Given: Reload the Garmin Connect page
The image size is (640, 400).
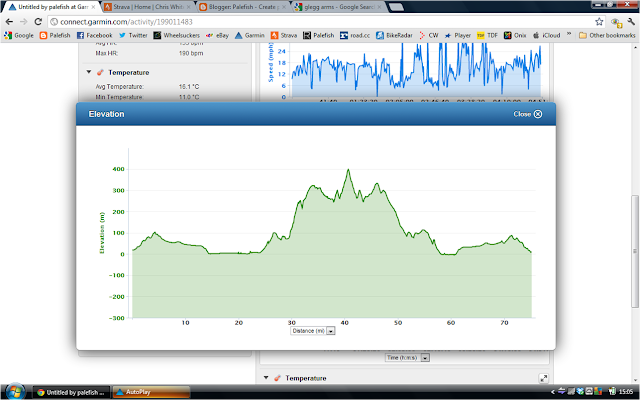Looking at the screenshot, I should tap(38, 22).
